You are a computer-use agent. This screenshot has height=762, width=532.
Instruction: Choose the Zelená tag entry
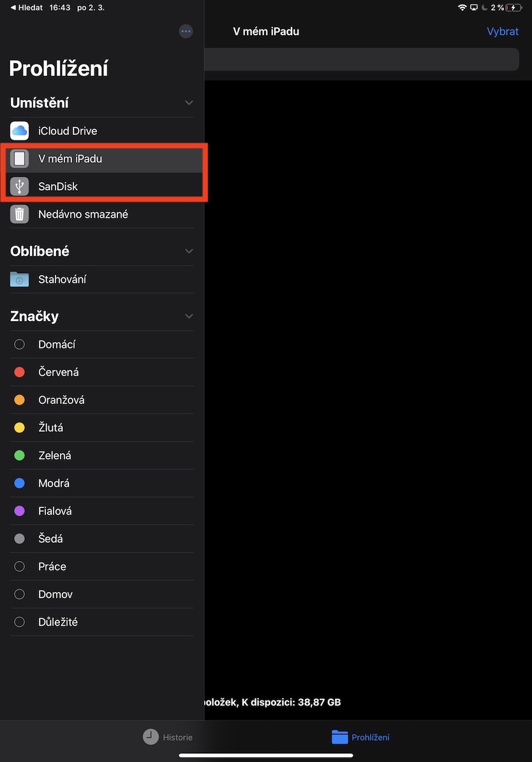(x=55, y=456)
